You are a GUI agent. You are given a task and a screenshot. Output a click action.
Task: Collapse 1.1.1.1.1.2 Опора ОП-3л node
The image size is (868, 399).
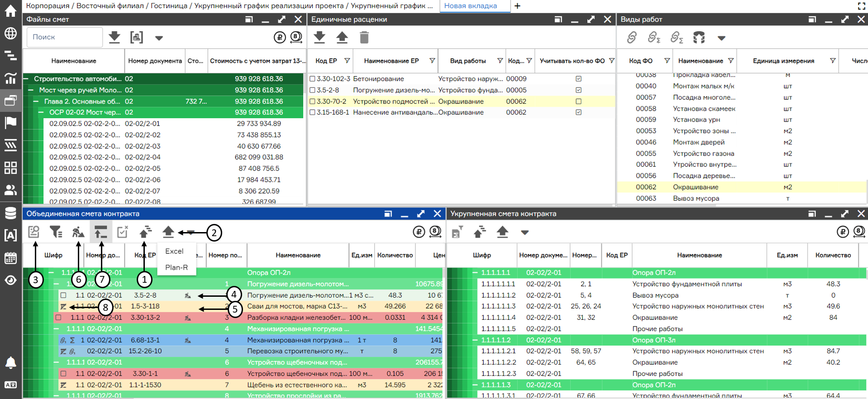pos(475,340)
